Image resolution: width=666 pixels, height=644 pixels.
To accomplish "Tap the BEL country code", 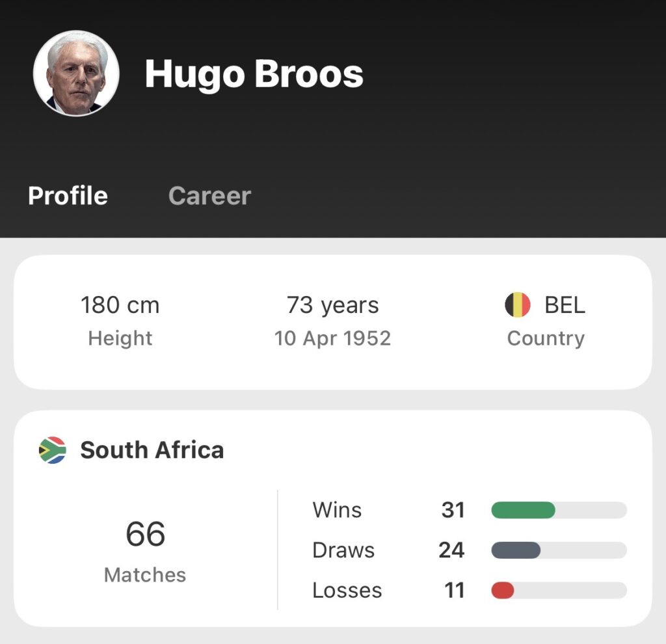I will (565, 305).
